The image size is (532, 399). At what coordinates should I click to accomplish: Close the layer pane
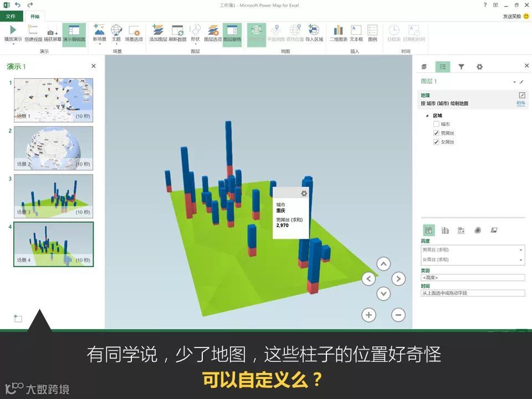(x=526, y=65)
